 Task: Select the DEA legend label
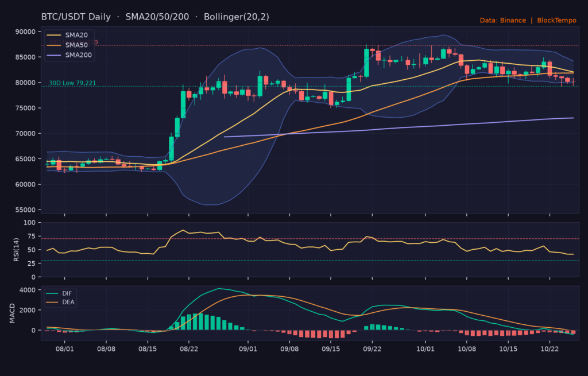tap(68, 302)
